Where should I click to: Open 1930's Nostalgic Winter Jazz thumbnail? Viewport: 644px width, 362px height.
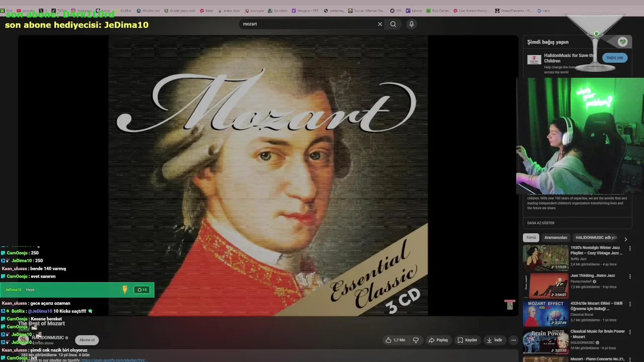coord(545,258)
